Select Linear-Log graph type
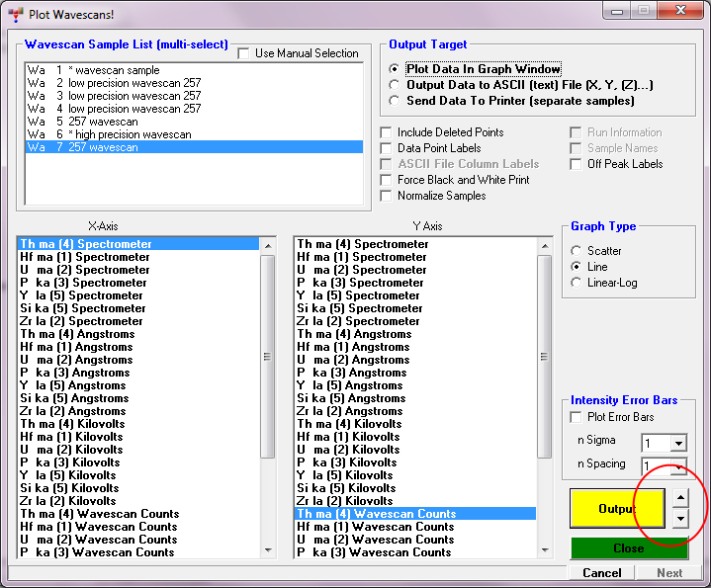Image resolution: width=711 pixels, height=588 pixels. coord(577,283)
